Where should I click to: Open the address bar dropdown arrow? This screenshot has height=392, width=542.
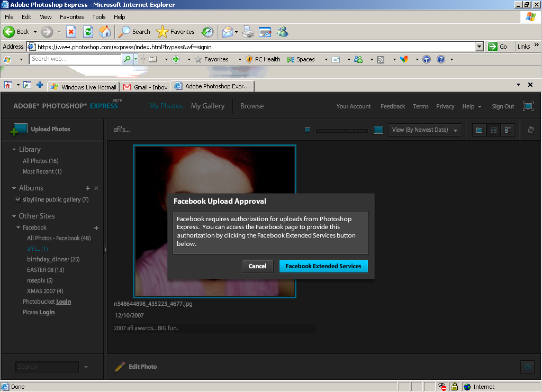(480, 47)
